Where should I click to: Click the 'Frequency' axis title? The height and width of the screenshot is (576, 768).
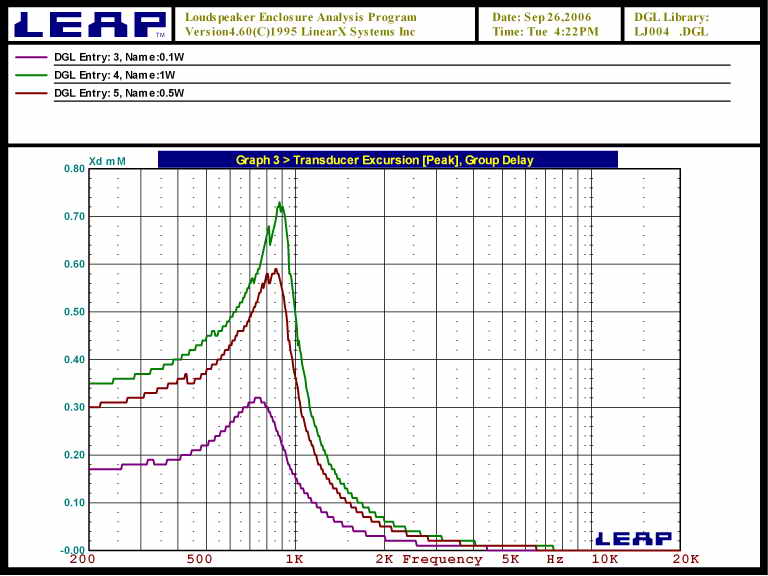click(442, 559)
